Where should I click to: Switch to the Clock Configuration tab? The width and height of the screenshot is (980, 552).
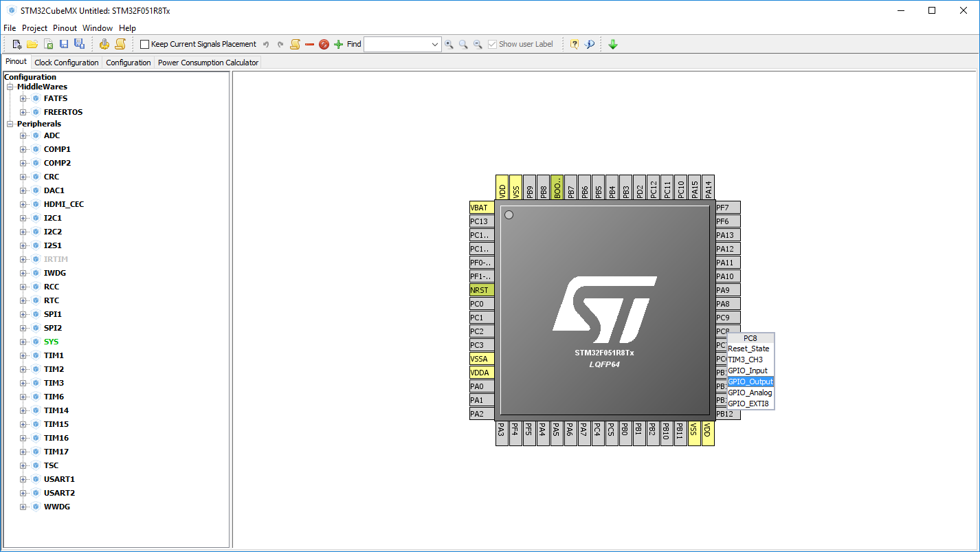(x=66, y=62)
